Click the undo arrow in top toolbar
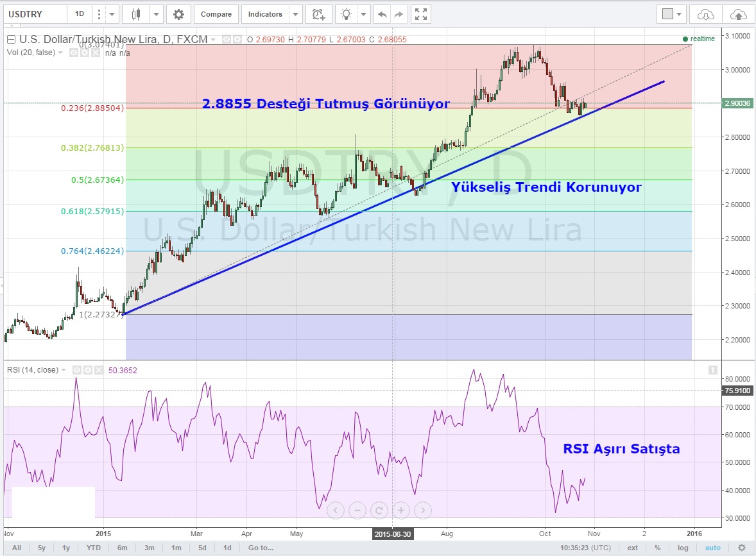This screenshot has height=556, width=756. click(x=383, y=14)
